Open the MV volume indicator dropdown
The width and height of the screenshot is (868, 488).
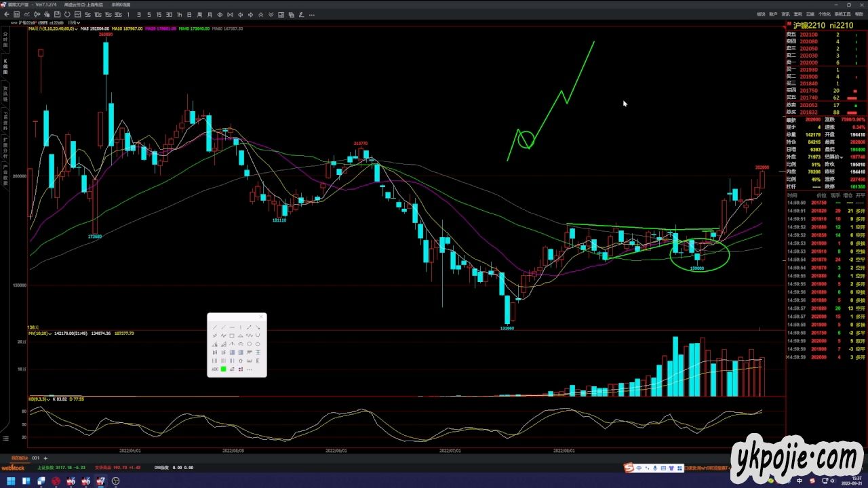[50, 333]
